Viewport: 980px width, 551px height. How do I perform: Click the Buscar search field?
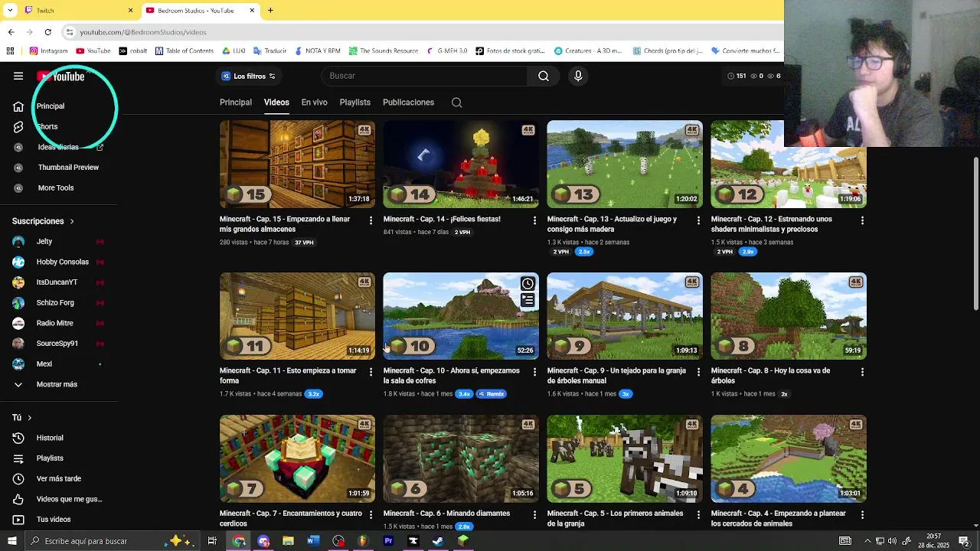pos(424,76)
